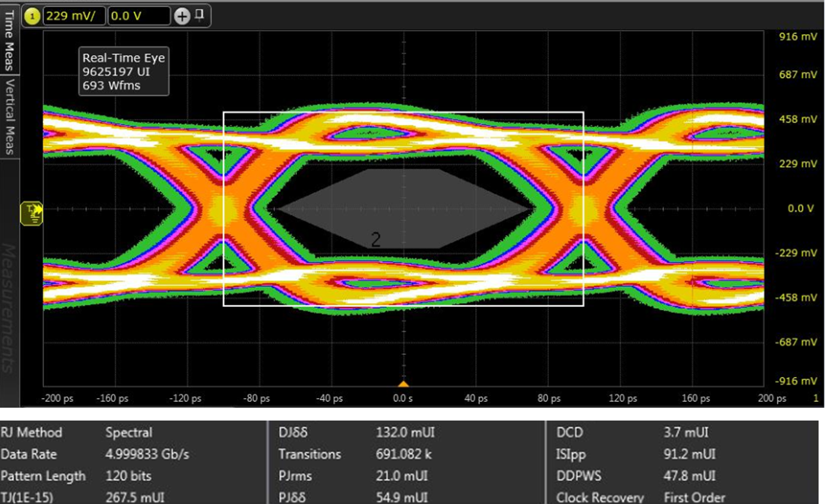
Task: Click the 200 ps time axis label
Action: point(772,398)
